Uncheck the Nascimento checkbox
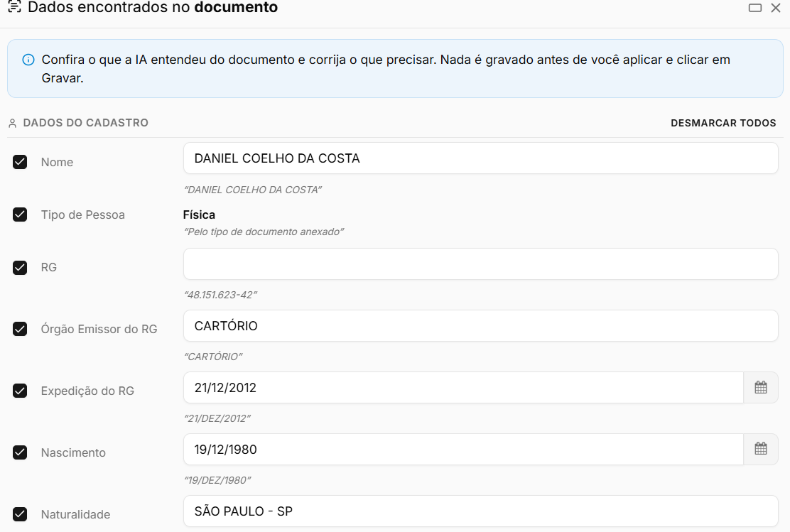790x532 pixels. [20, 452]
